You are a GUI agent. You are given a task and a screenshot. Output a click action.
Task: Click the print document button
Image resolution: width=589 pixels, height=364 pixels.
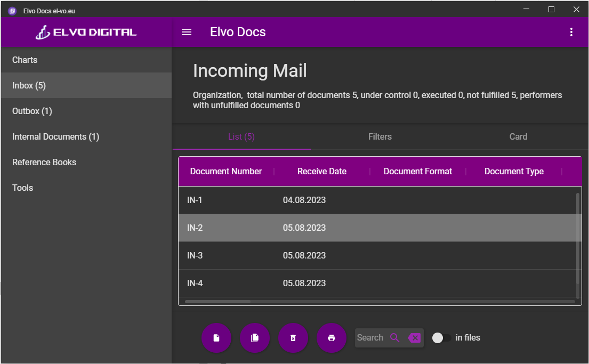[x=332, y=338]
